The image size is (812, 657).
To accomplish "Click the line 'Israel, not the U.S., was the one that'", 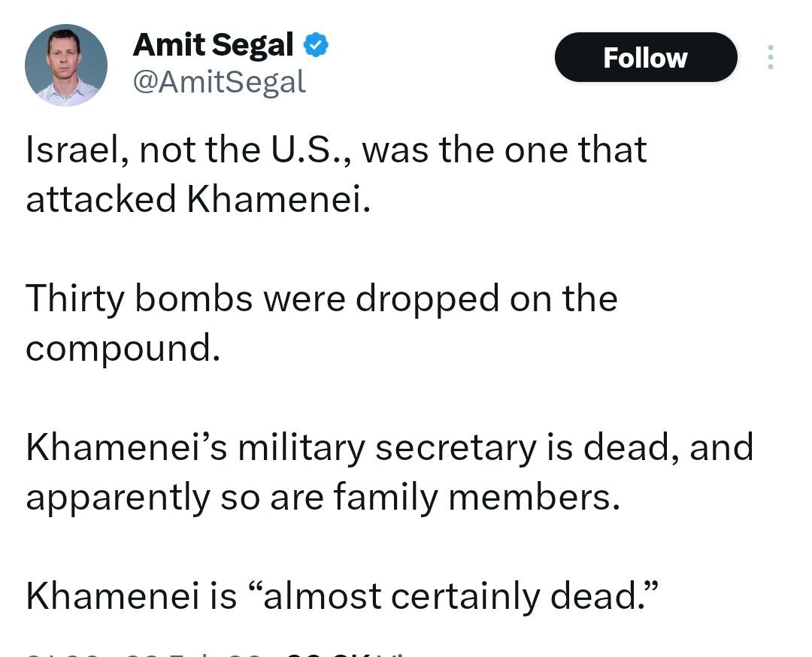I will point(336,149).
